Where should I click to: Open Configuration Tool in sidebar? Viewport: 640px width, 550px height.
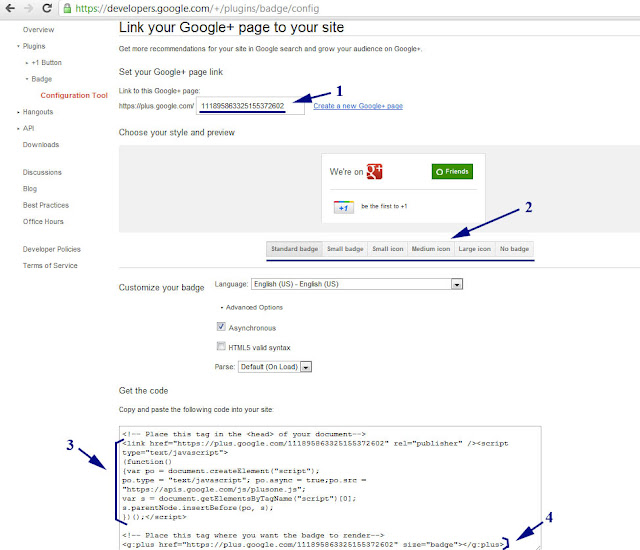74,95
